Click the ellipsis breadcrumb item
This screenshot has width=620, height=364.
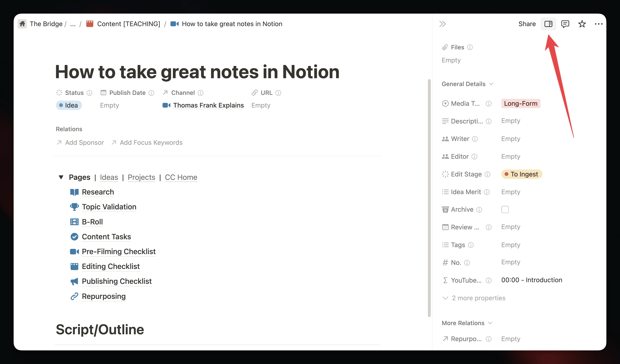(73, 24)
